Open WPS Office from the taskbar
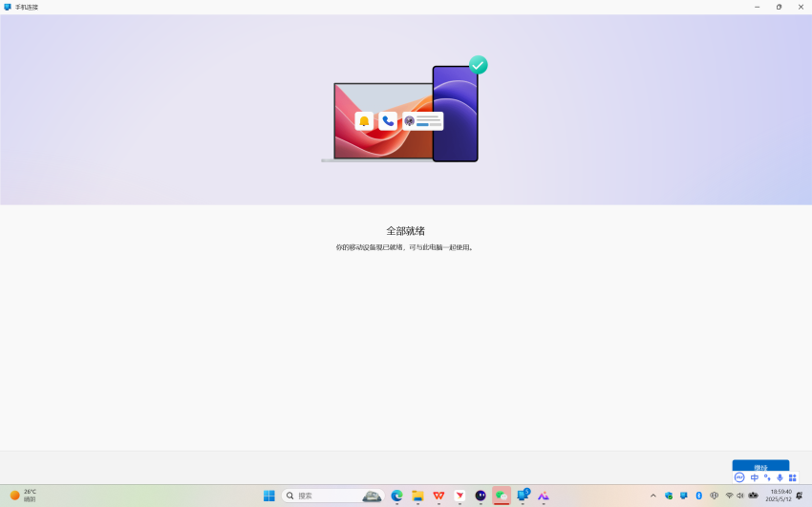Screen dimensions: 812x507 [438, 496]
